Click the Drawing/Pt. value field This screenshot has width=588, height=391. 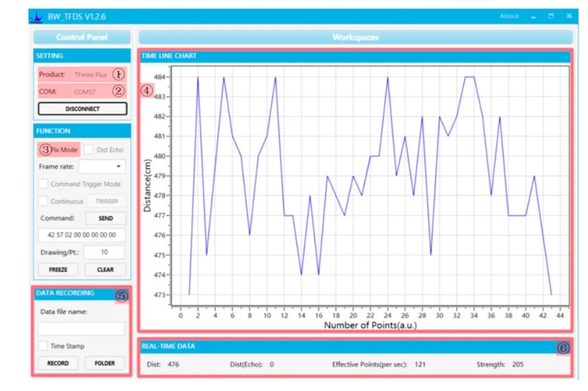click(x=104, y=253)
